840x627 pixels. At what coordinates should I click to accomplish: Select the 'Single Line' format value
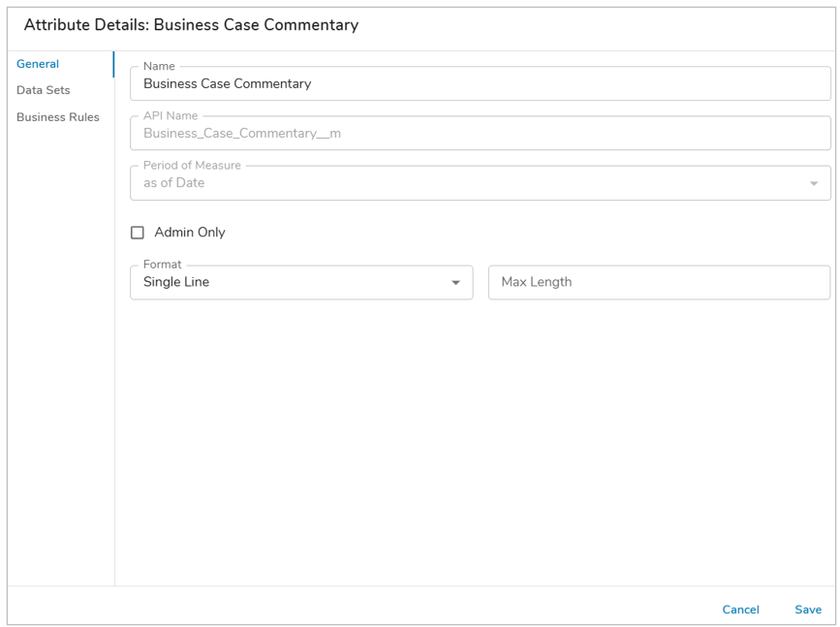click(x=176, y=282)
